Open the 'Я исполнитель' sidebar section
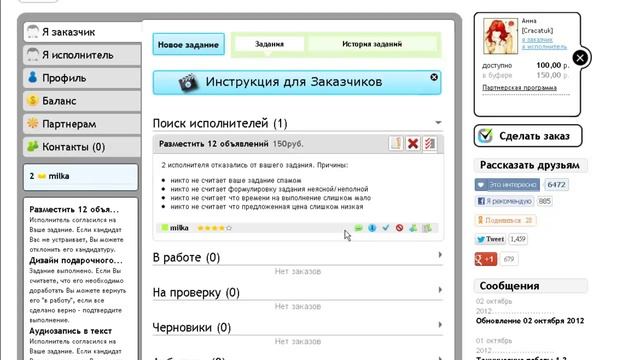 pos(82,55)
